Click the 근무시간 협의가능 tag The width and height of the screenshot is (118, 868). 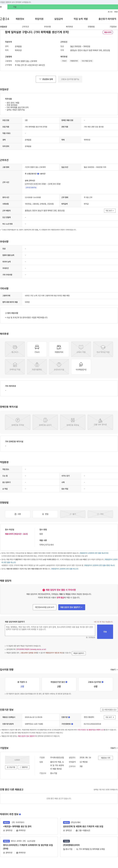pos(31,187)
